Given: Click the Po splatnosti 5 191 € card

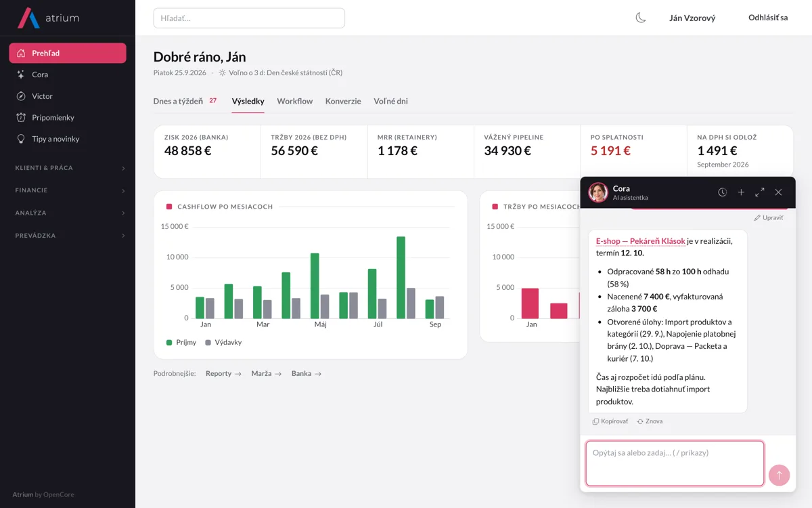Looking at the screenshot, I should point(633,152).
